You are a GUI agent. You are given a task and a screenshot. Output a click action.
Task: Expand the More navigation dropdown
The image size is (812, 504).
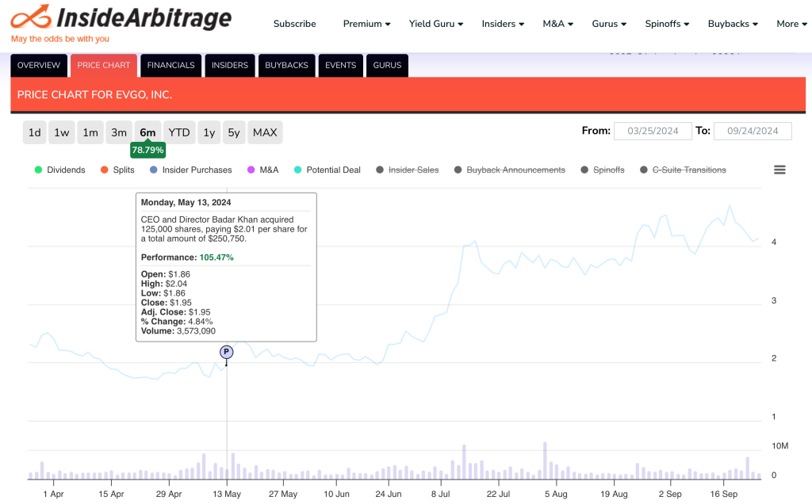coord(792,24)
